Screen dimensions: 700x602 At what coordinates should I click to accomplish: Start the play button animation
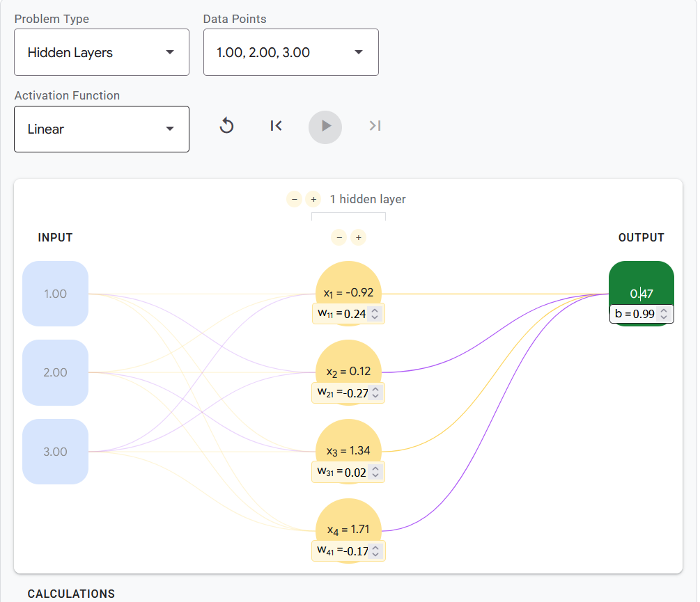[325, 127]
